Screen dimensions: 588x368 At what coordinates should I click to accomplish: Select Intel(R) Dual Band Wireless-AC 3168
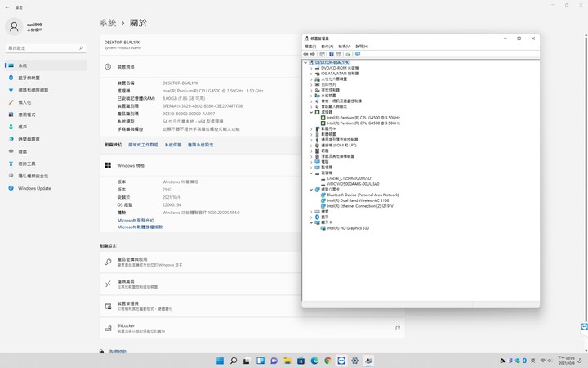(x=358, y=200)
